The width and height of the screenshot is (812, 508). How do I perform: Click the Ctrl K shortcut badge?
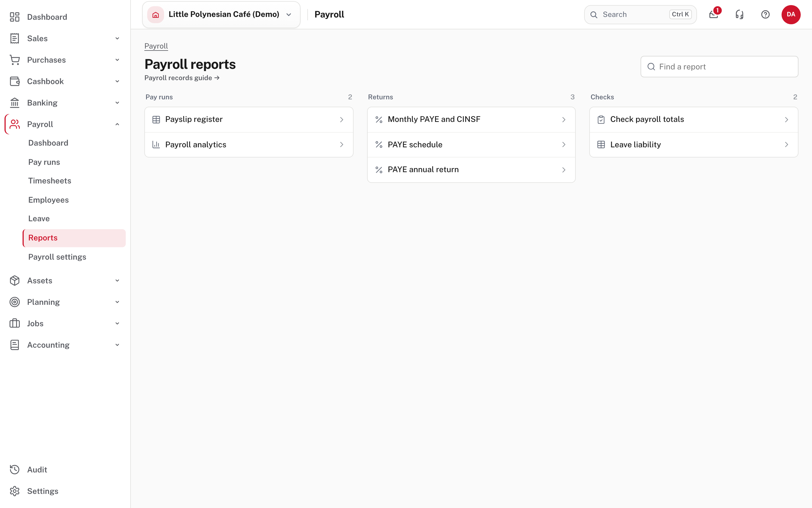(680, 14)
